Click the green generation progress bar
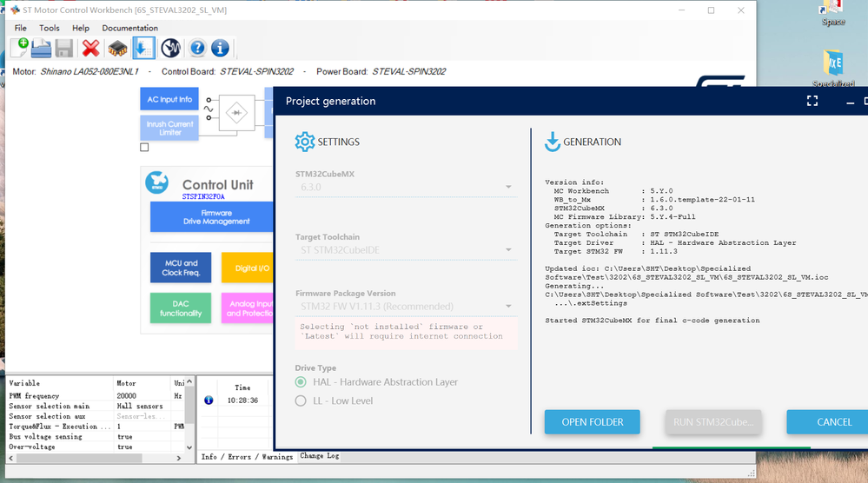868x483 pixels. (732, 447)
